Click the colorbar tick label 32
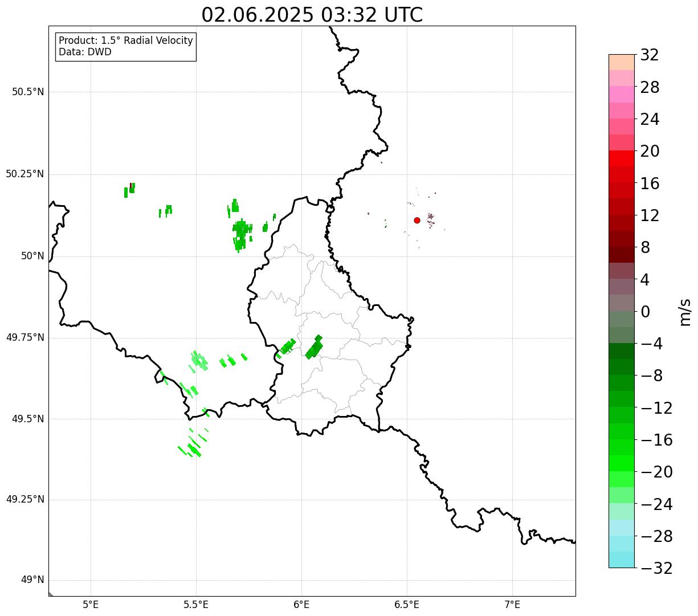Screen dimensions: 698x616 coord(650,55)
